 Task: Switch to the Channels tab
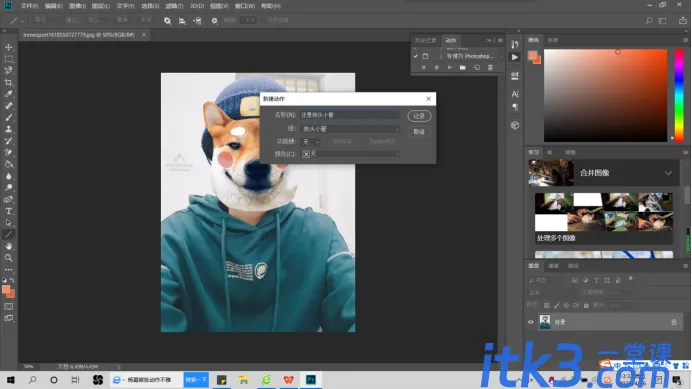pyautogui.click(x=553, y=266)
